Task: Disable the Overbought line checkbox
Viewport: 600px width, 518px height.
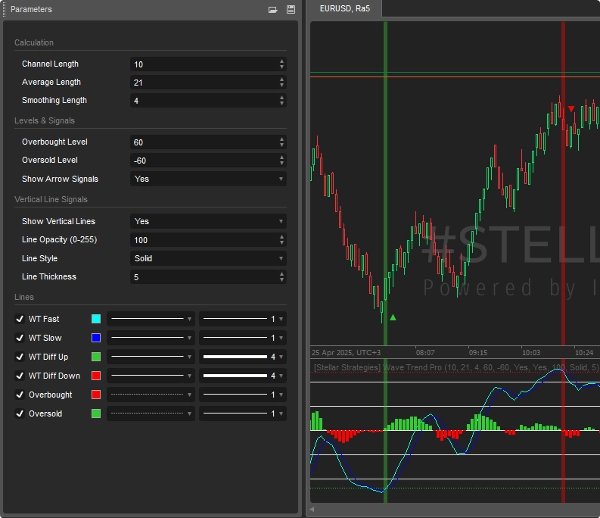Action: [20, 394]
